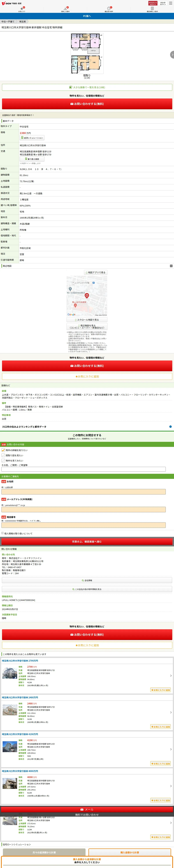Click お気に入りに追加 above similar listings
174x868 pixels.
click(x=87, y=645)
